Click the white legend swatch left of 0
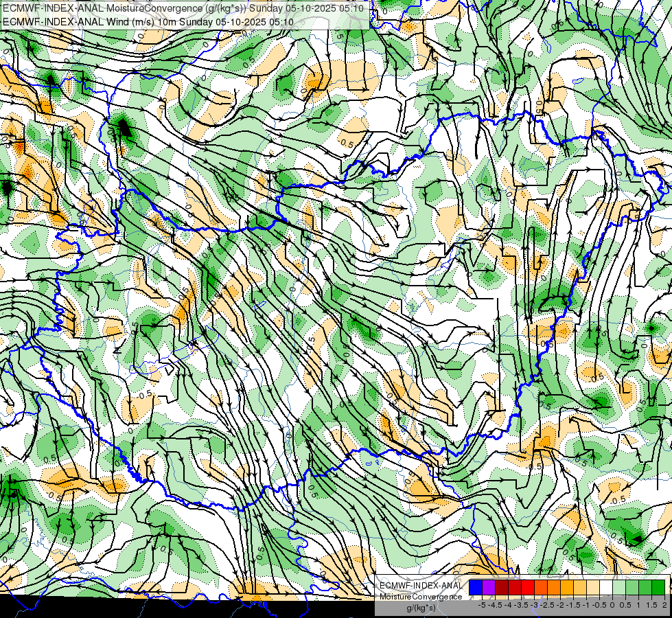This screenshot has height=618, width=672. point(606,588)
